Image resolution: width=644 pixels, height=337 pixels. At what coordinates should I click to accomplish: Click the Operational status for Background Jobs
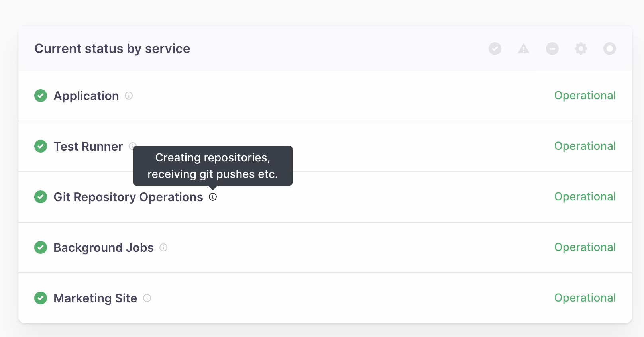(x=585, y=247)
